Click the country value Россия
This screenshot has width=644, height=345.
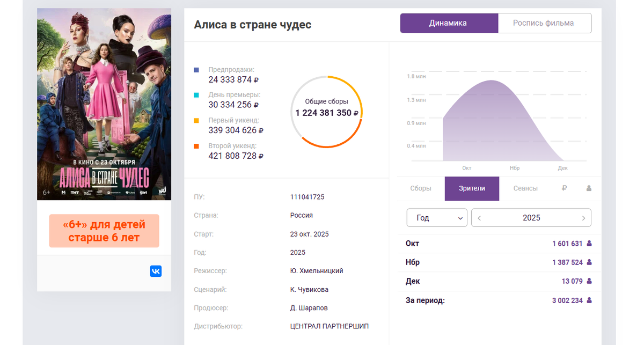(x=302, y=215)
